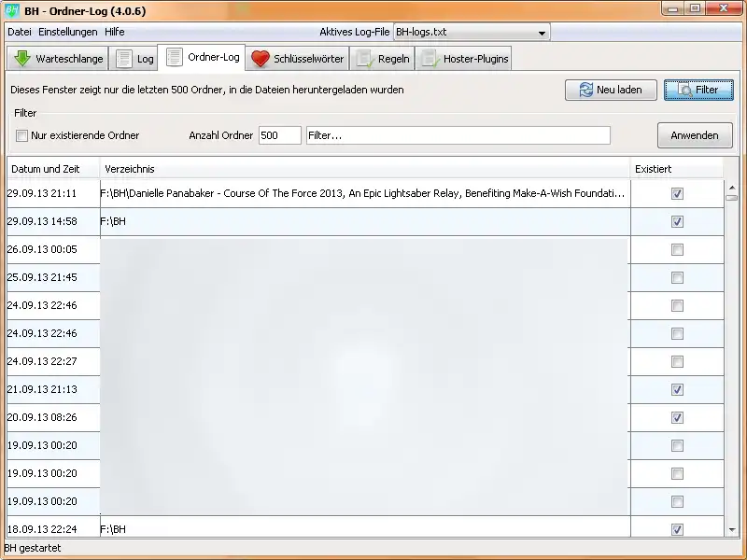The width and height of the screenshot is (747, 560).
Task: Switch to the Warteschlange tab
Action: pos(58,59)
